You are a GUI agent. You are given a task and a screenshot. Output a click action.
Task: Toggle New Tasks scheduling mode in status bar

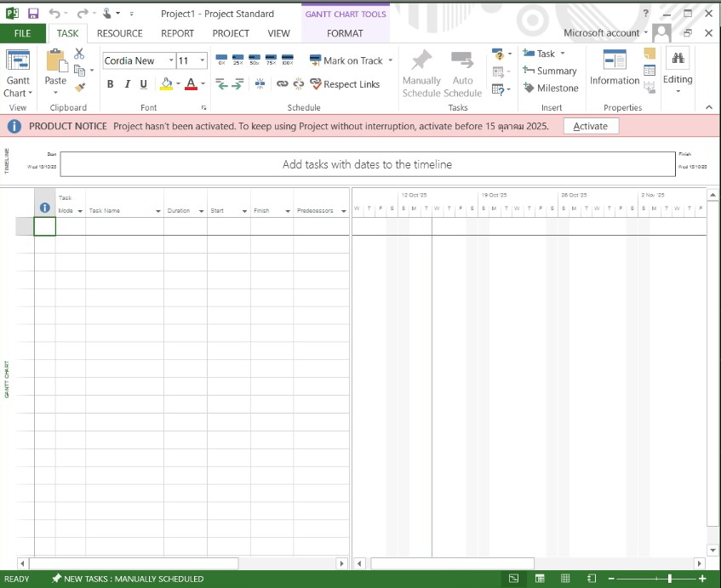pyautogui.click(x=128, y=579)
